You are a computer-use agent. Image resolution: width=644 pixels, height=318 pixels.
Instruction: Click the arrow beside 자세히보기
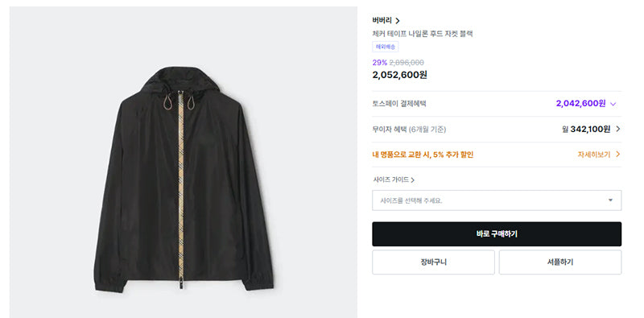click(x=617, y=155)
